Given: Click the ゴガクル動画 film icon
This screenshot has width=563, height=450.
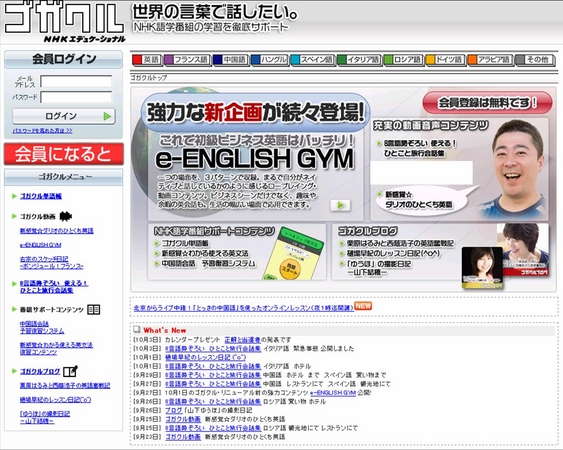Looking at the screenshot, I should (x=65, y=216).
